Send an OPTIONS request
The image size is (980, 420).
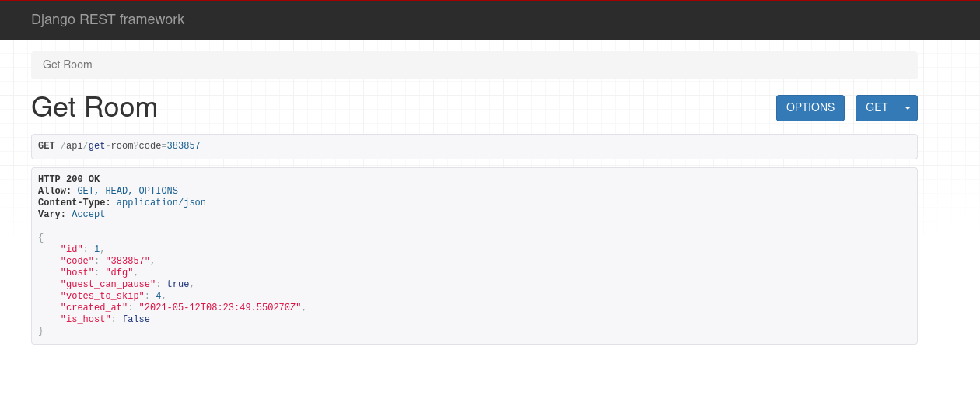click(810, 108)
